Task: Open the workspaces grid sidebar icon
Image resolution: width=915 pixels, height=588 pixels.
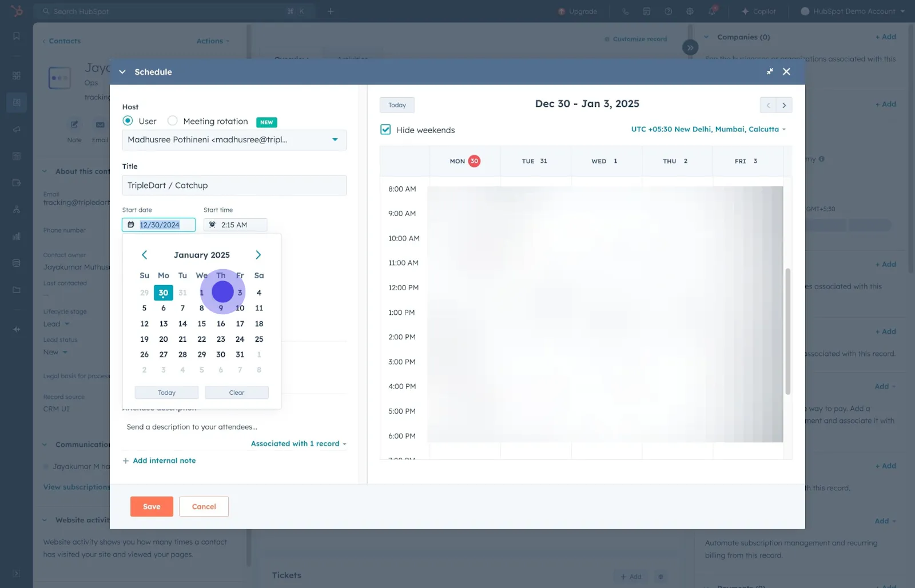Action: tap(17, 75)
